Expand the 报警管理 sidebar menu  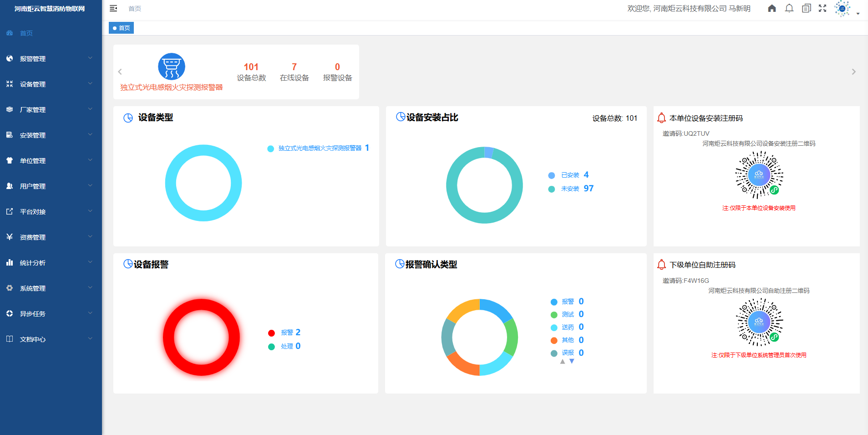tap(50, 59)
